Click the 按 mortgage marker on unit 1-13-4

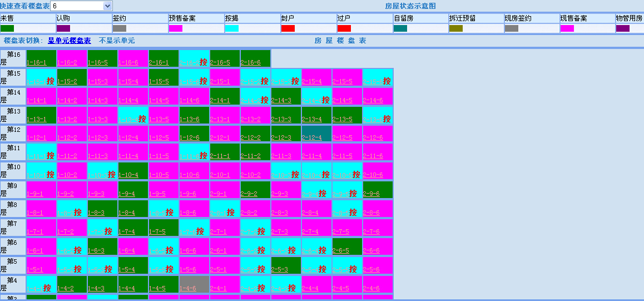142,119
